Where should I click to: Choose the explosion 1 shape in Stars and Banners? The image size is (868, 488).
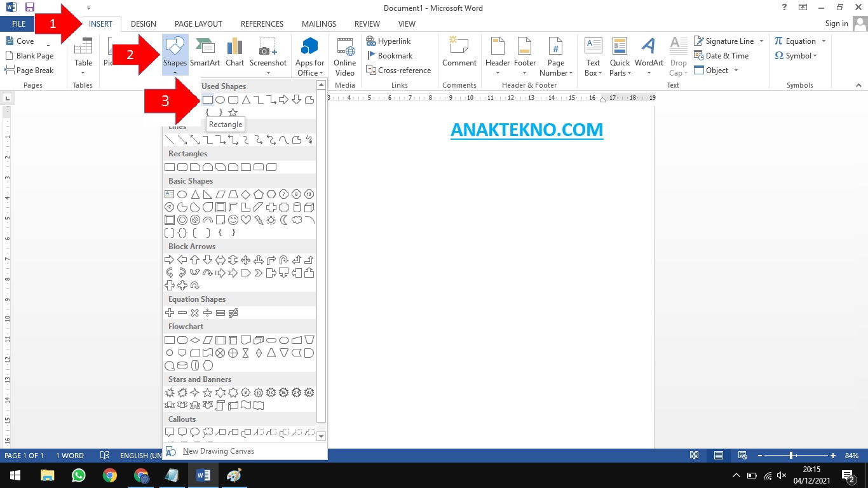(170, 393)
